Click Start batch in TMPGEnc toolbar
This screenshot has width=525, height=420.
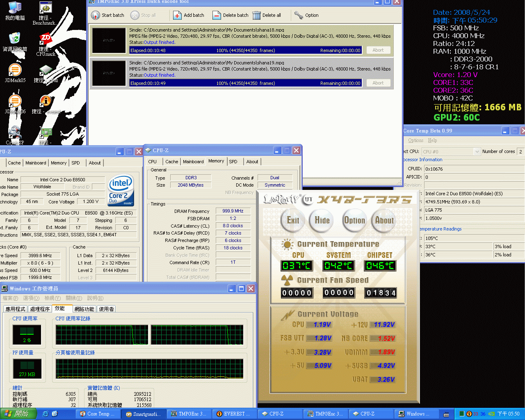tap(107, 15)
